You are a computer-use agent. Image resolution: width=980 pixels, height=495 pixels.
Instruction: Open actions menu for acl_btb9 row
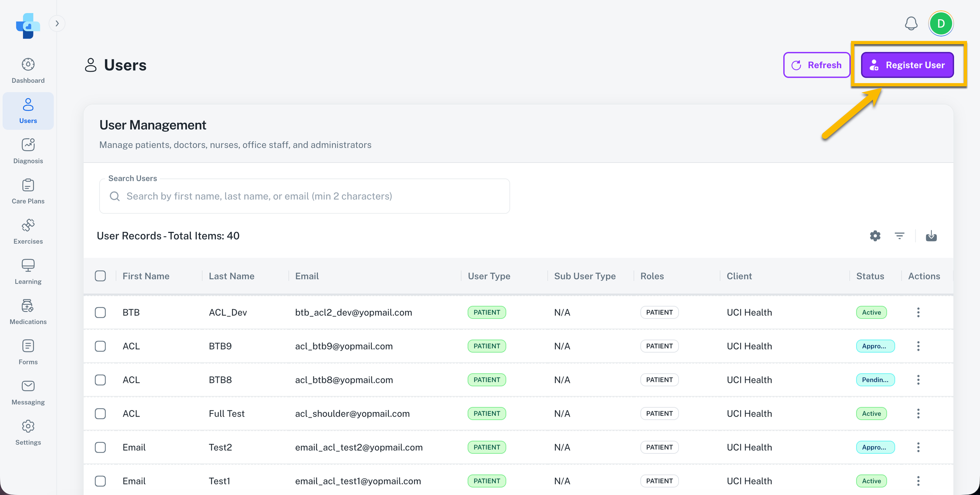pyautogui.click(x=918, y=346)
